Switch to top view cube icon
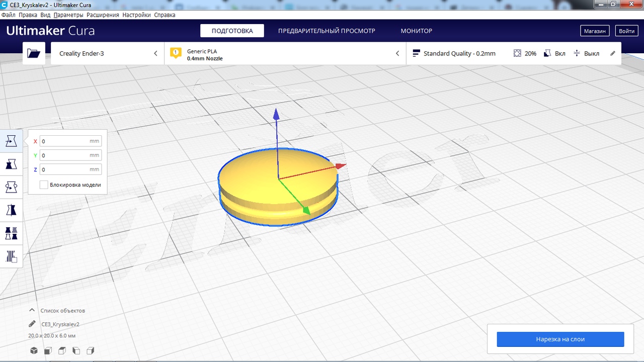Image resolution: width=644 pixels, height=362 pixels. [62, 350]
